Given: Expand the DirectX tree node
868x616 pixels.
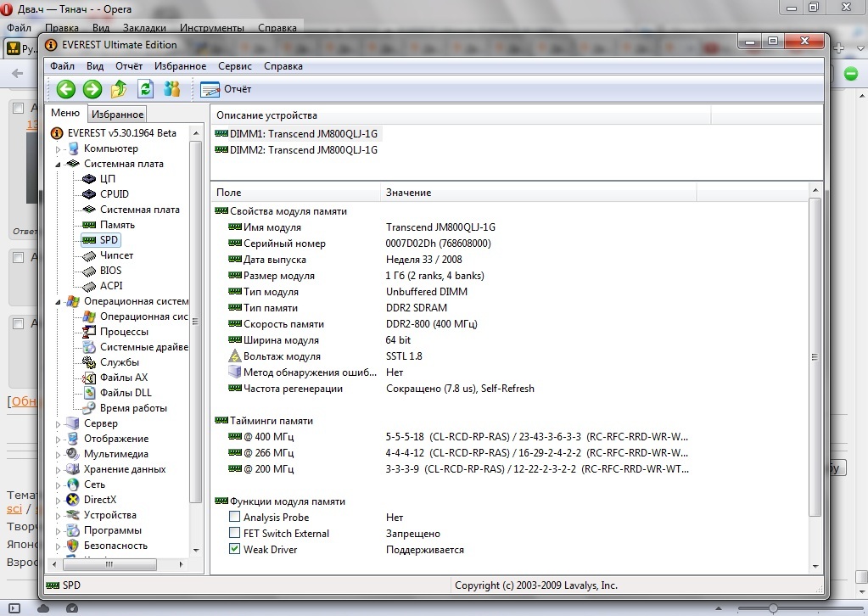Looking at the screenshot, I should click(x=59, y=501).
